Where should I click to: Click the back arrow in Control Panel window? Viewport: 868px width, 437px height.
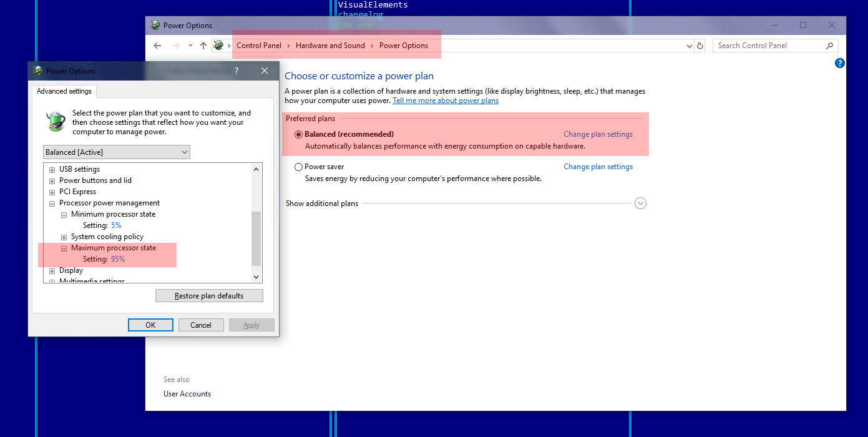(x=157, y=46)
